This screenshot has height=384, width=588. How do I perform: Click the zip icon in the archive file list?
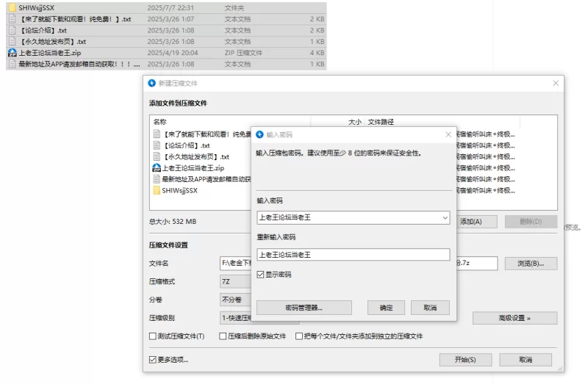point(157,168)
